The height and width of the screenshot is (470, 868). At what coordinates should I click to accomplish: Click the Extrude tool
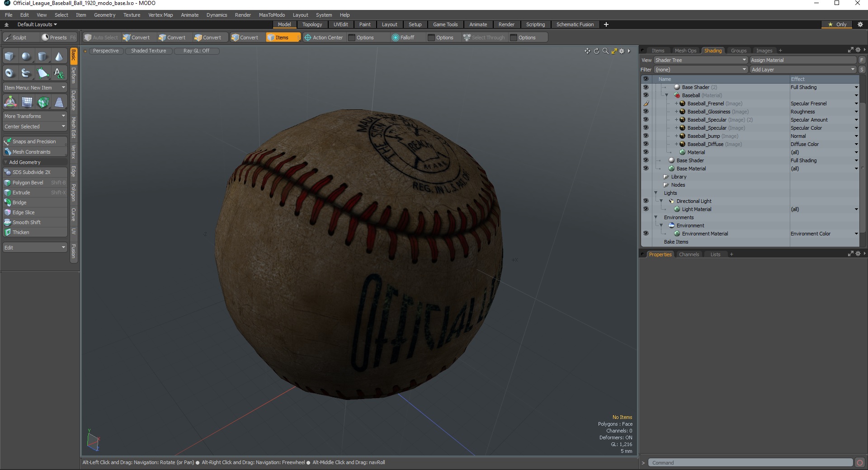pyautogui.click(x=35, y=193)
